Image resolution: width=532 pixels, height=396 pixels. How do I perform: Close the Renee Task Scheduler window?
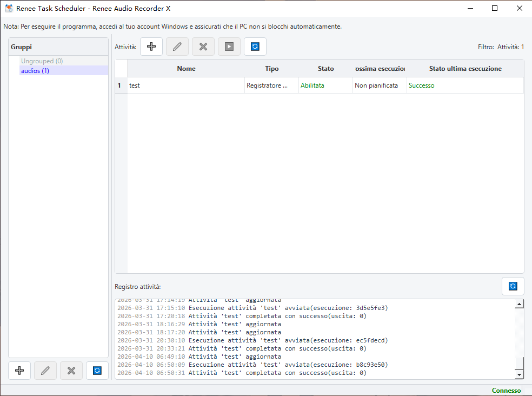coord(520,8)
